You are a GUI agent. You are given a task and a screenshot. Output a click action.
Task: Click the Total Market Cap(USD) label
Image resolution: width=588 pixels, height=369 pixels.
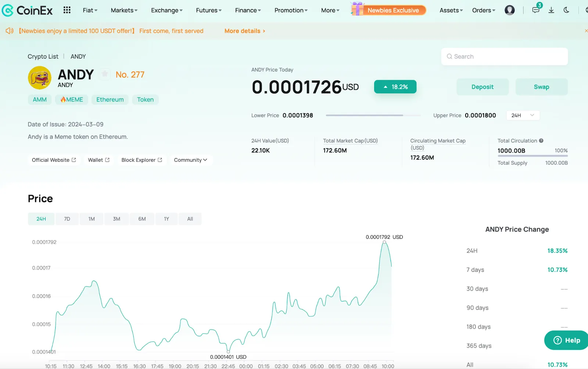(350, 141)
